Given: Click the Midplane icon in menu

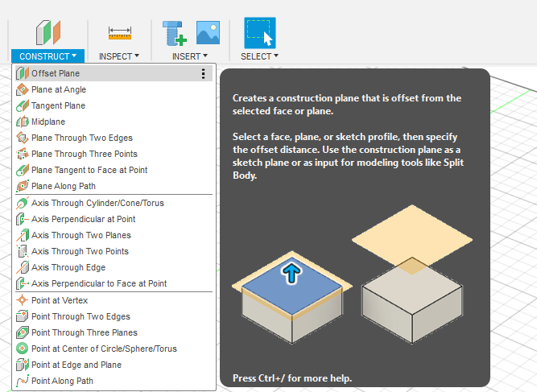Looking at the screenshot, I should coord(23,122).
